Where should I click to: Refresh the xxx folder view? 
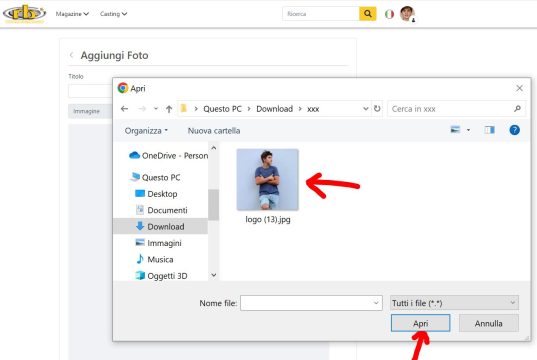click(x=377, y=109)
